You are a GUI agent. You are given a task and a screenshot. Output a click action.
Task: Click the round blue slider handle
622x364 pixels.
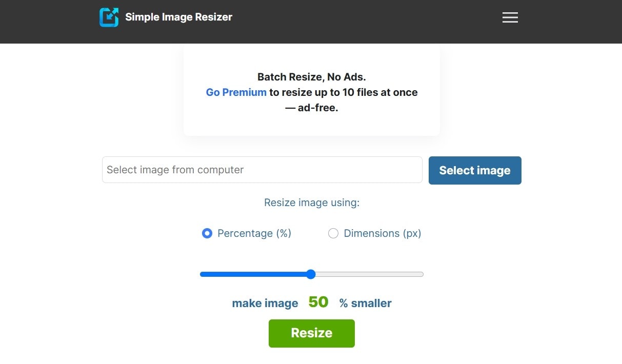coord(311,274)
